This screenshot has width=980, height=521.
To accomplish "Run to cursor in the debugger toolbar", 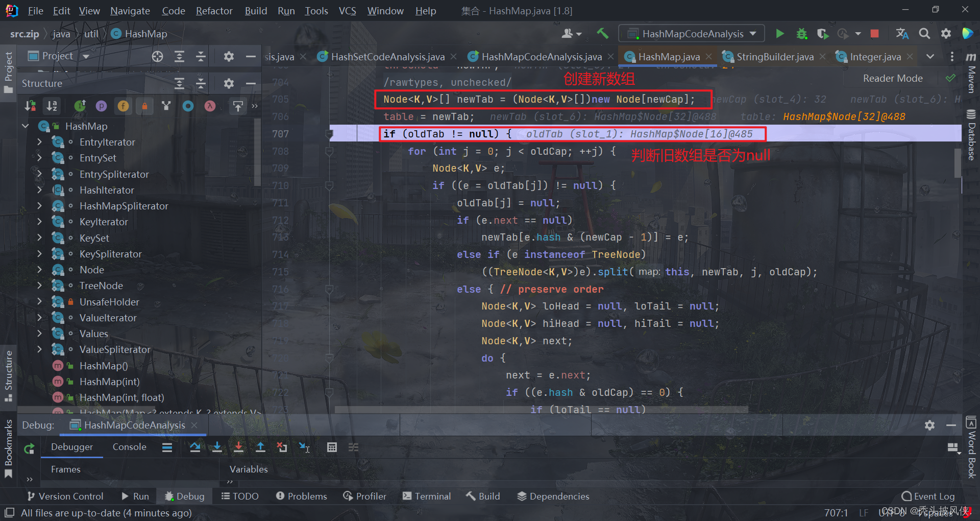I will pos(304,447).
